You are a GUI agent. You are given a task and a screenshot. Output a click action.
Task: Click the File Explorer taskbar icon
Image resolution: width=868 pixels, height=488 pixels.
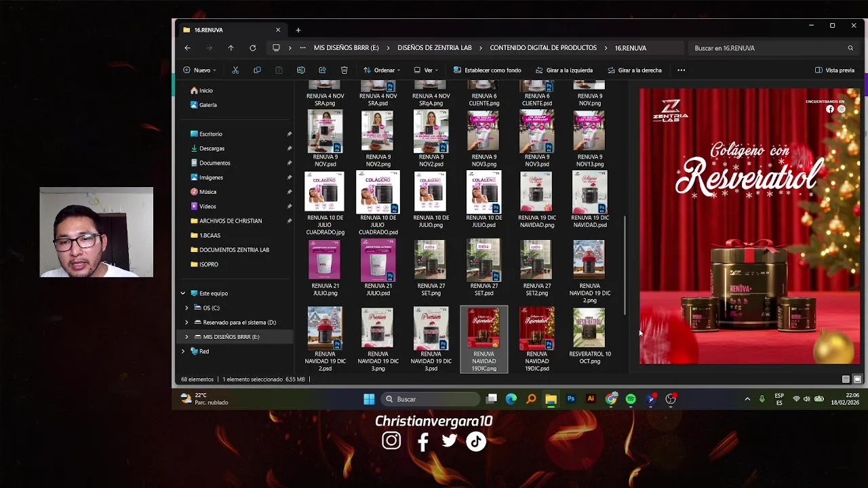pyautogui.click(x=551, y=399)
